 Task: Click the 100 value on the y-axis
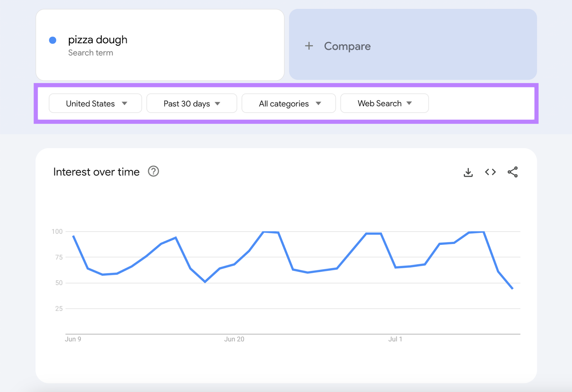point(57,232)
